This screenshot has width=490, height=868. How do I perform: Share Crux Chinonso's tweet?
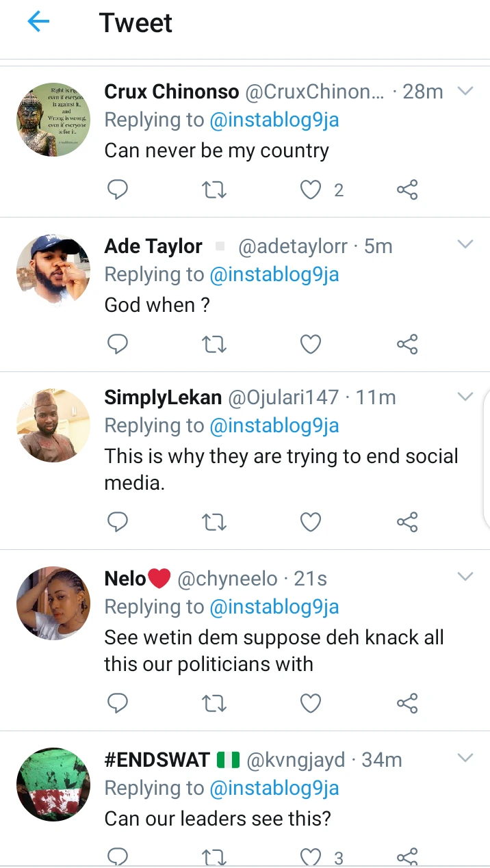click(x=407, y=189)
